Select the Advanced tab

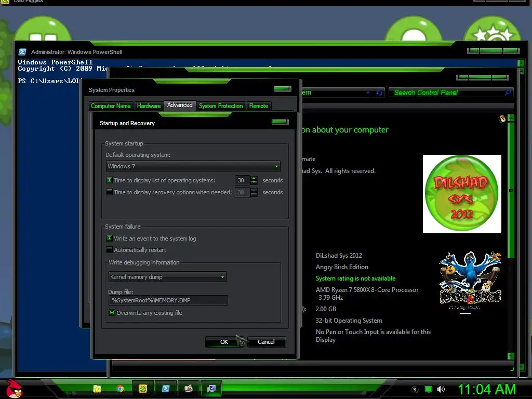click(x=180, y=105)
